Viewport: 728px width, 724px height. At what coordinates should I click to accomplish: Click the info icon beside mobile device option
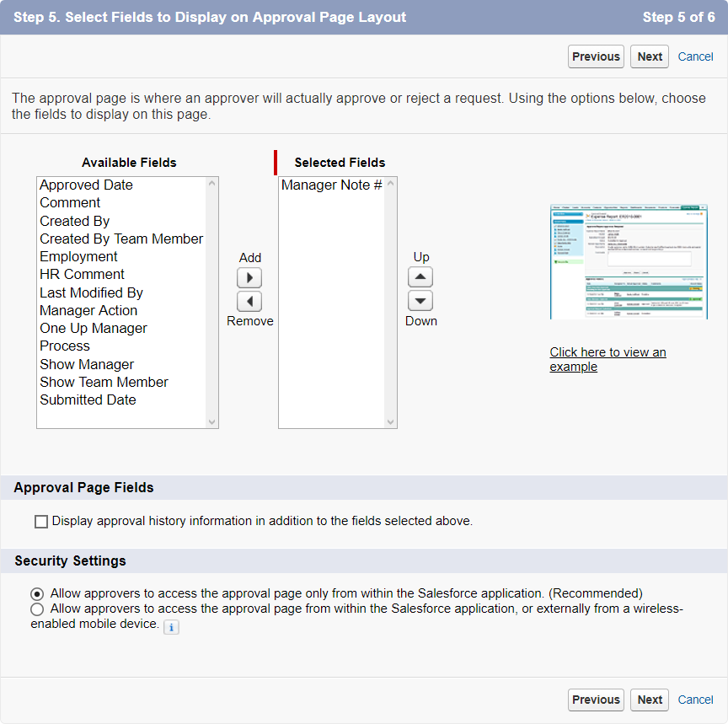171,626
